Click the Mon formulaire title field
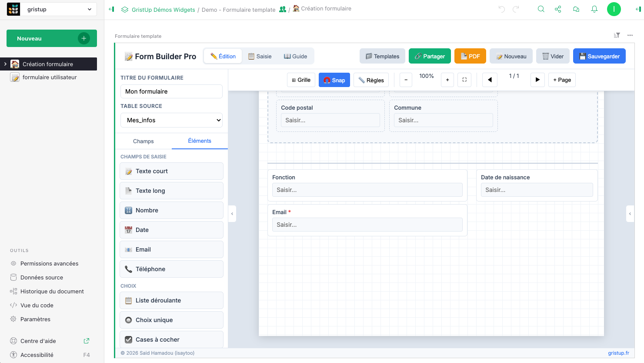 pyautogui.click(x=171, y=91)
